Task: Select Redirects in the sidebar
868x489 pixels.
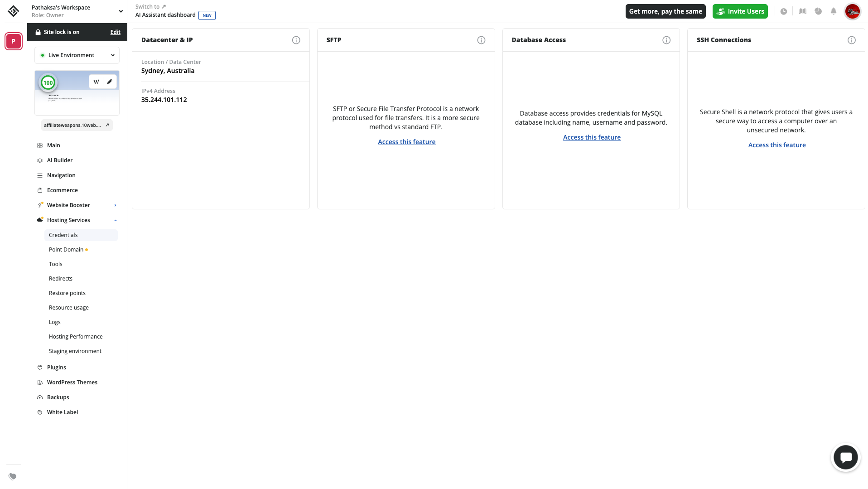Action: tap(60, 278)
